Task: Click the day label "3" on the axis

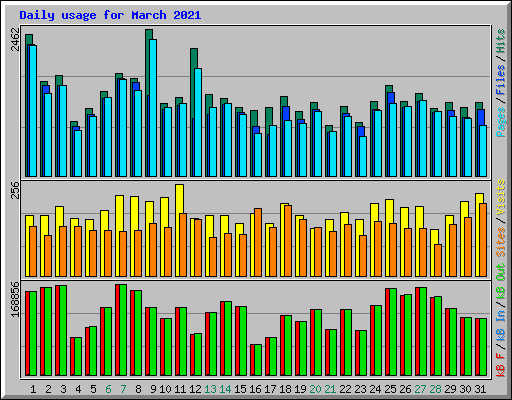Action: click(x=63, y=389)
